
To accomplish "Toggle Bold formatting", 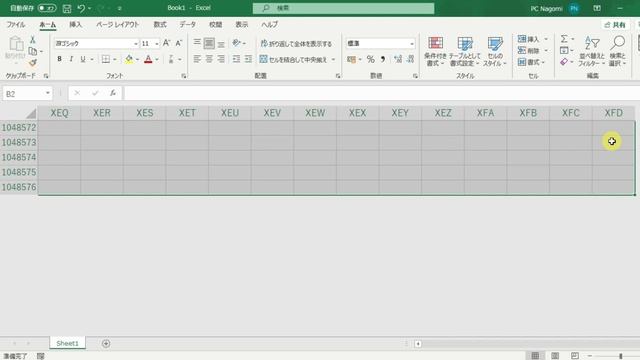I will tap(60, 59).
